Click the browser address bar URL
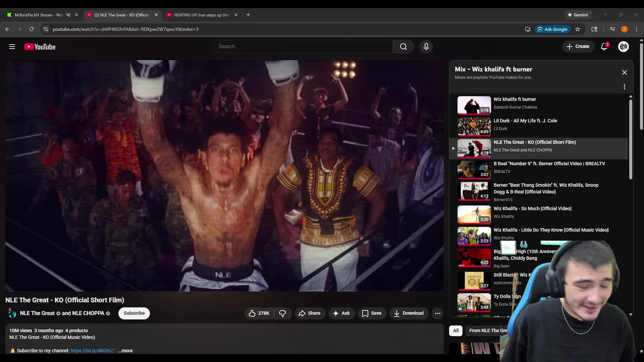 (x=125, y=29)
